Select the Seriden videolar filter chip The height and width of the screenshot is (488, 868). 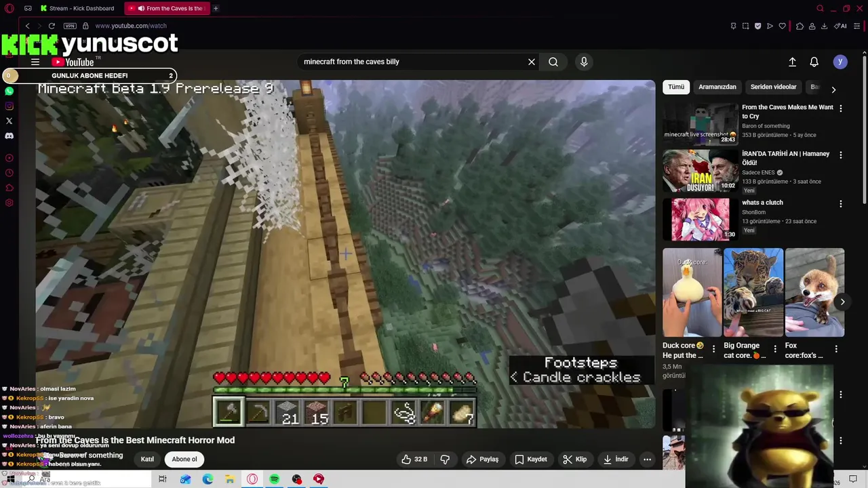[x=774, y=87]
